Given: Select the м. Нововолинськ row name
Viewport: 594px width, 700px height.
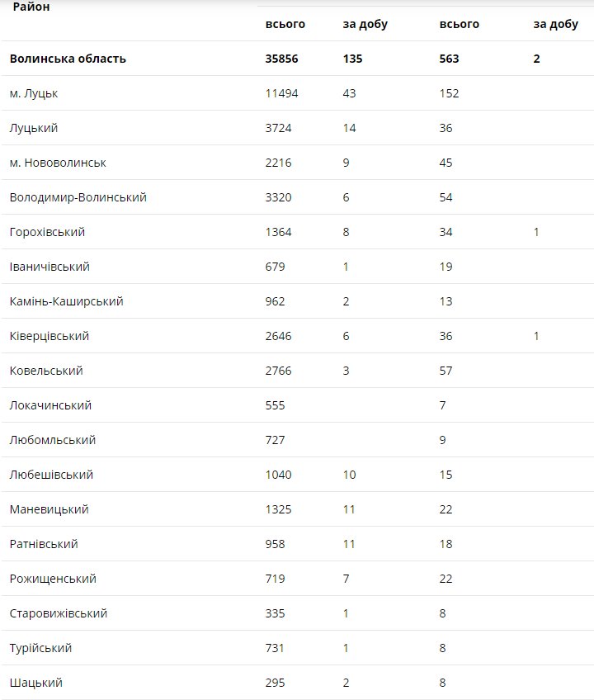Looking at the screenshot, I should 58,163.
